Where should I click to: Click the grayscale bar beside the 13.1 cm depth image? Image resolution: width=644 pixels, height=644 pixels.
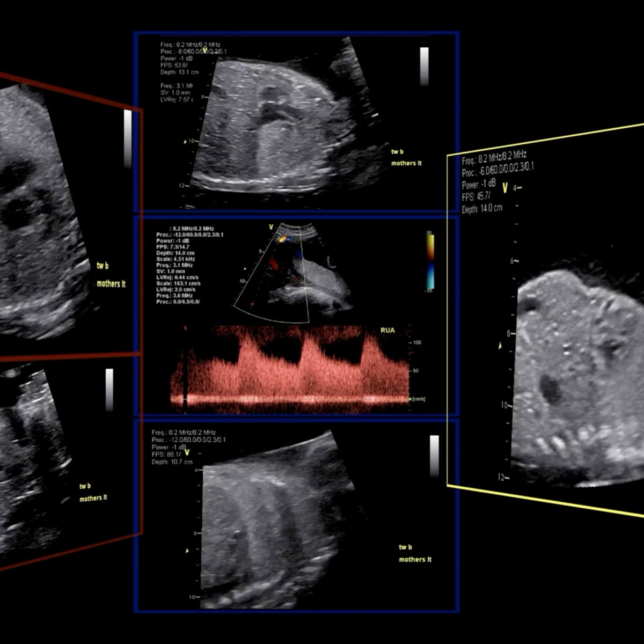[x=424, y=66]
